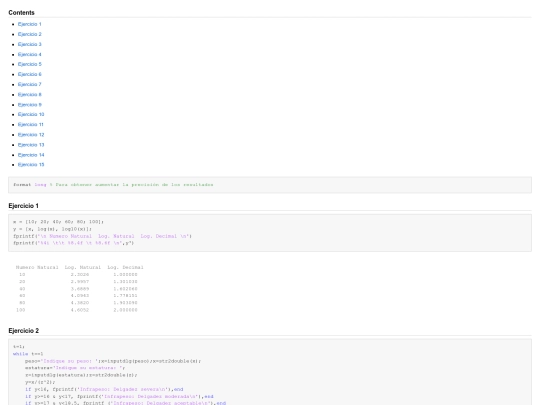Click output value 1.778151
Screen dimensions: 540x405
coord(125,295)
